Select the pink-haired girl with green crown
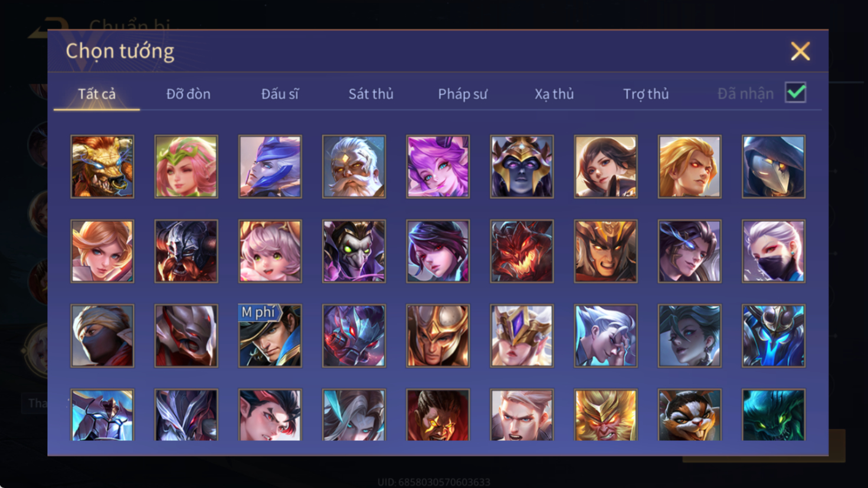 (186, 166)
